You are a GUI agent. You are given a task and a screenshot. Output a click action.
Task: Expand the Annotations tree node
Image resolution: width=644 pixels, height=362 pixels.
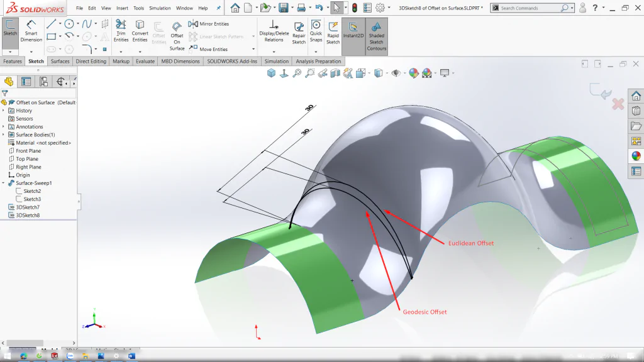[4, 126]
